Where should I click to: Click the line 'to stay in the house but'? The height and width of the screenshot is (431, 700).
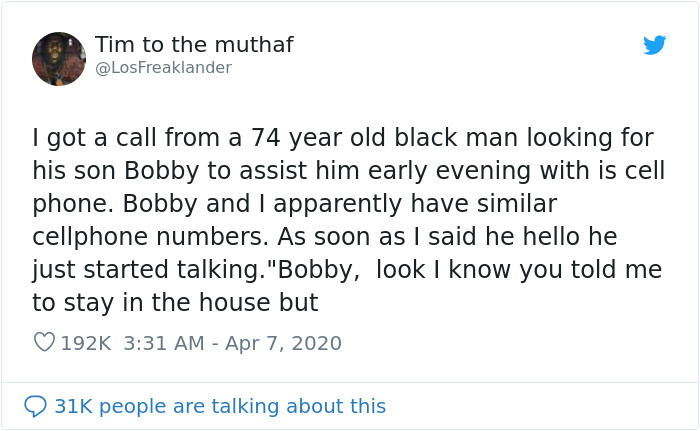tap(175, 302)
